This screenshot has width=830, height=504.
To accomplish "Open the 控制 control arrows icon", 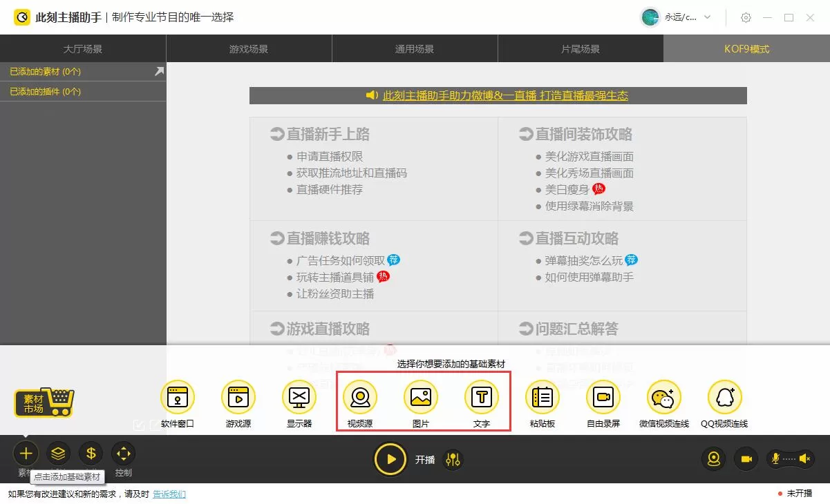I will tap(123, 454).
